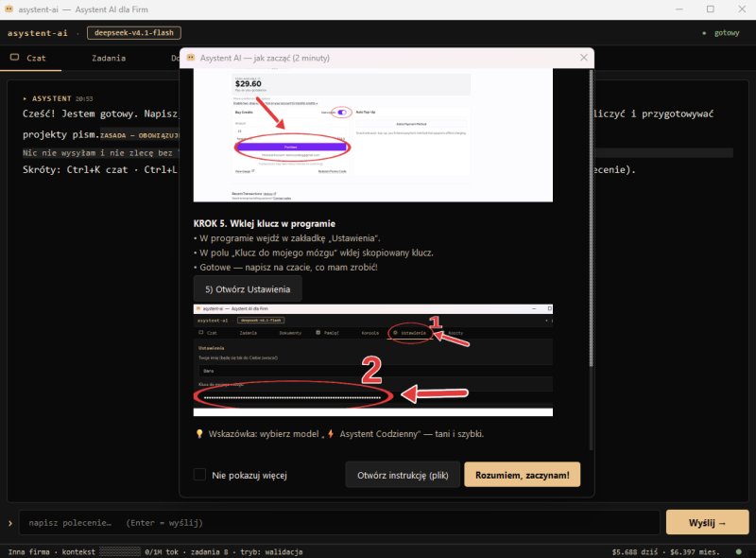756x558 pixels.
Task: Click the app icon in the title bar
Action: click(x=9, y=9)
